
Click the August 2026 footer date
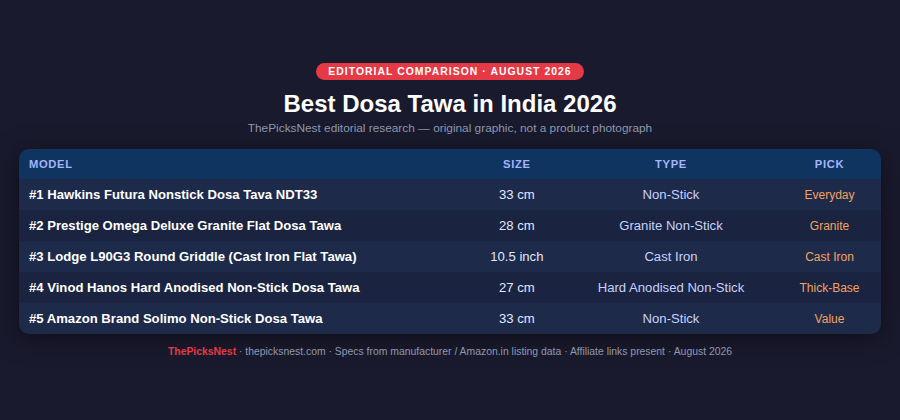tap(703, 351)
